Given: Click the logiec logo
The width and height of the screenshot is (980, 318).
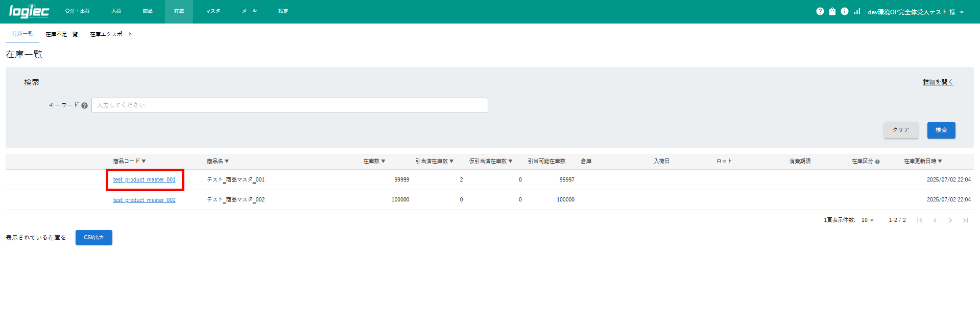Looking at the screenshot, I should tap(29, 11).
